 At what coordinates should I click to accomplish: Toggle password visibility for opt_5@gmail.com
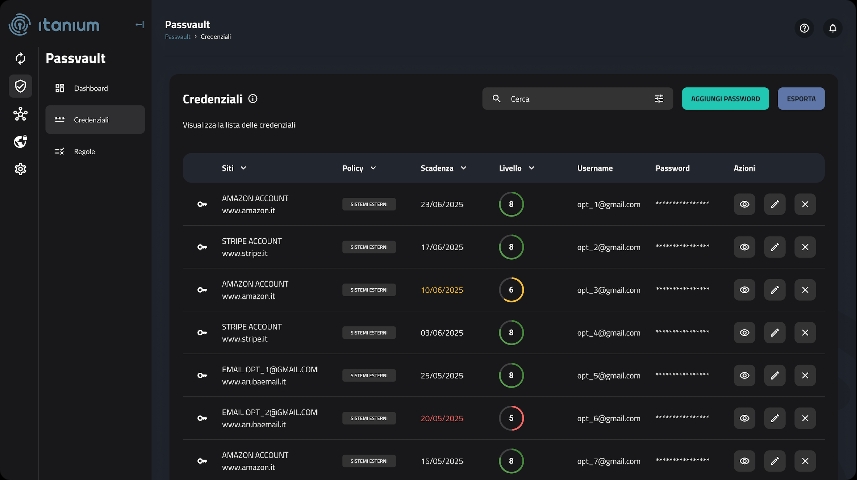[744, 376]
